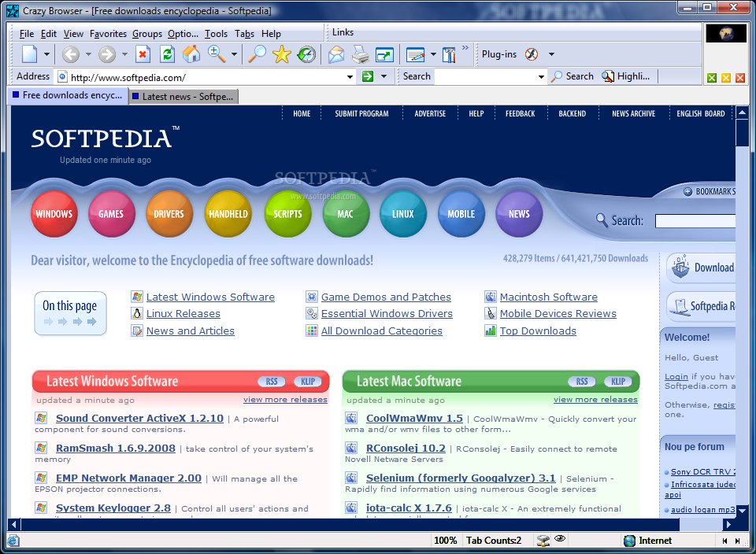Open the Groups menu
This screenshot has width=756, height=554.
pyautogui.click(x=147, y=34)
